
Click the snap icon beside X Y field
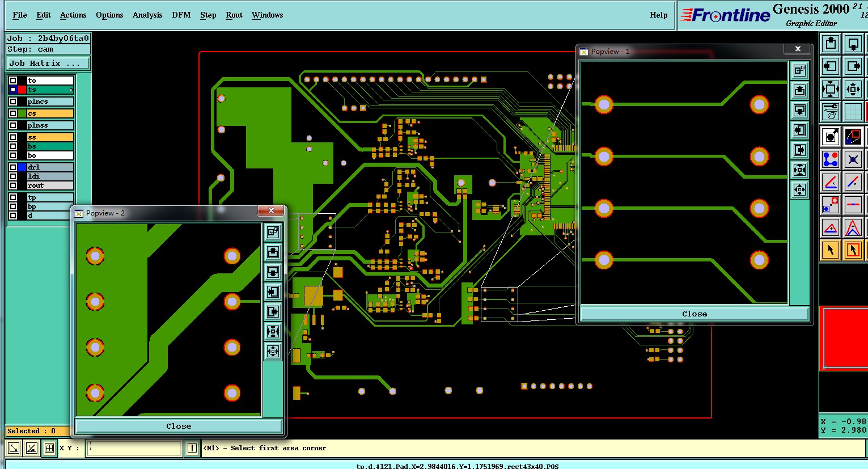(x=49, y=448)
